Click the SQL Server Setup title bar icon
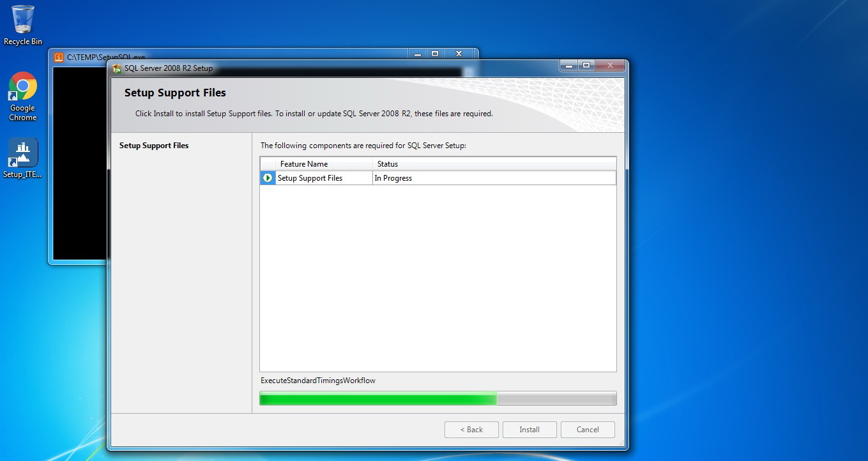Viewport: 868px width, 461px height. (117, 68)
